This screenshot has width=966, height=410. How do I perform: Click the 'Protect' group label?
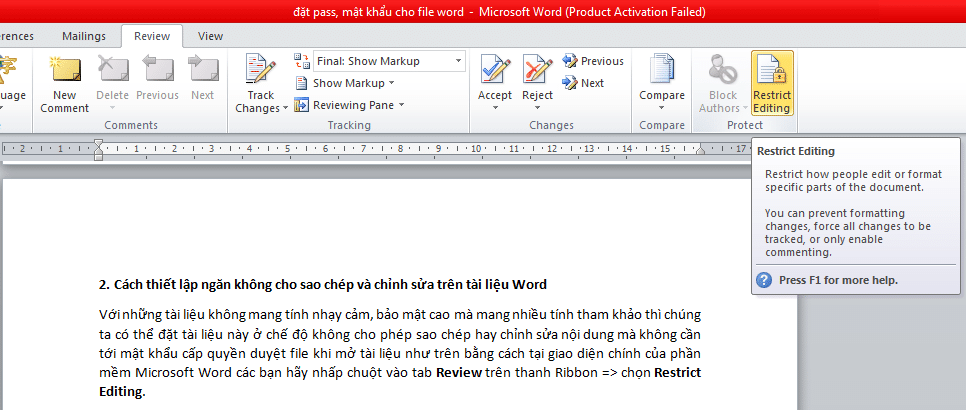pyautogui.click(x=745, y=125)
